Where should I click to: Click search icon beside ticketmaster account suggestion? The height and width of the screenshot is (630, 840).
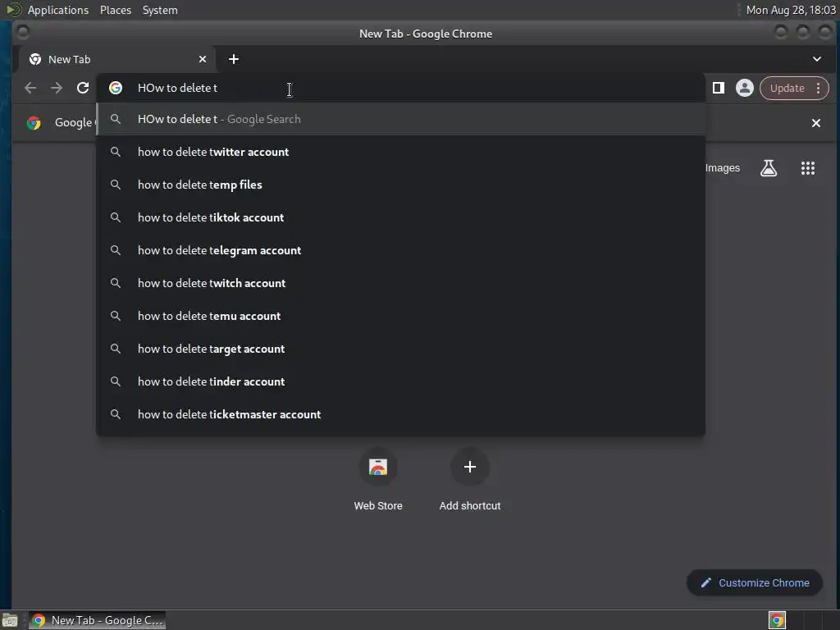tap(115, 414)
